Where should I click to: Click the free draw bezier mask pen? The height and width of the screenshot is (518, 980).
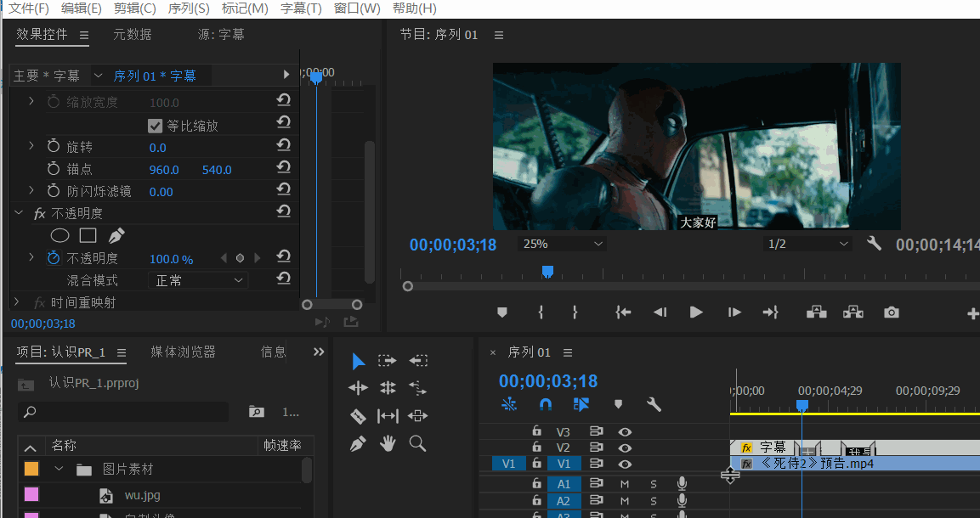[116, 235]
